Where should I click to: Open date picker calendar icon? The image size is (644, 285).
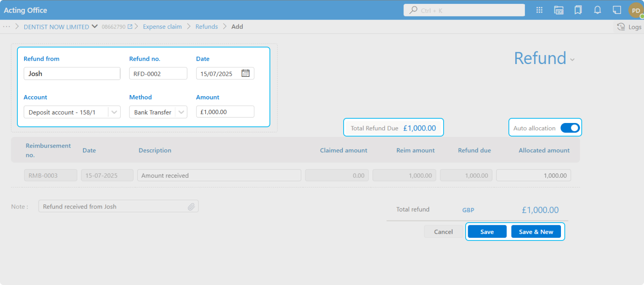245,73
